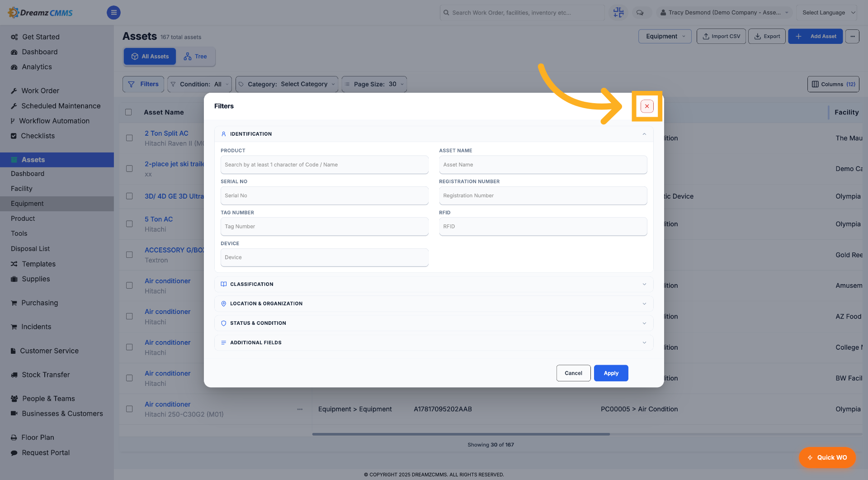Click the Customer Service icon

coord(14,351)
